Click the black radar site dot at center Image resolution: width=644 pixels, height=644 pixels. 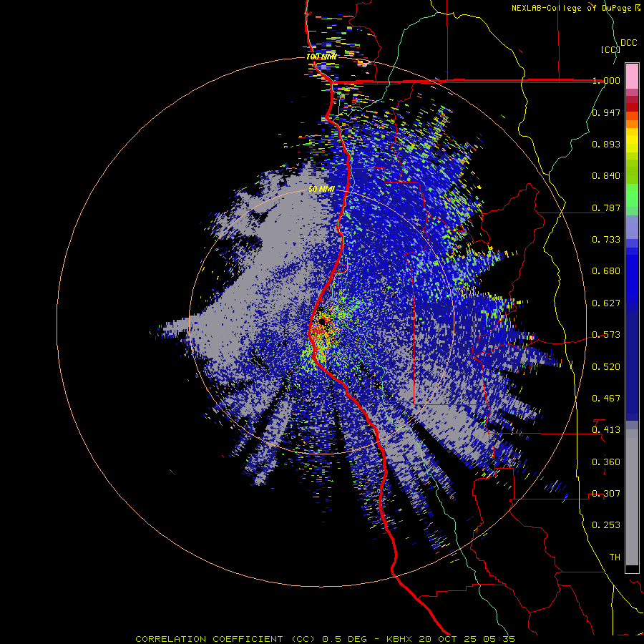[321, 321]
